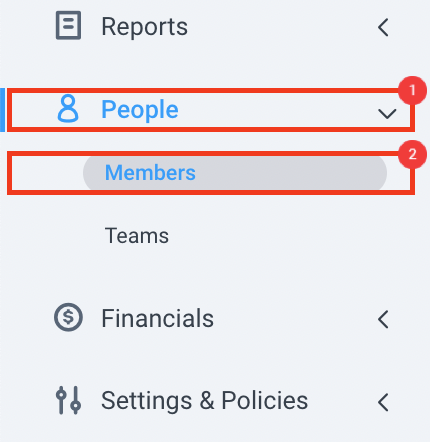Click the Financials dollar coin icon
Image resolution: width=430 pixels, height=442 pixels.
coord(68,317)
